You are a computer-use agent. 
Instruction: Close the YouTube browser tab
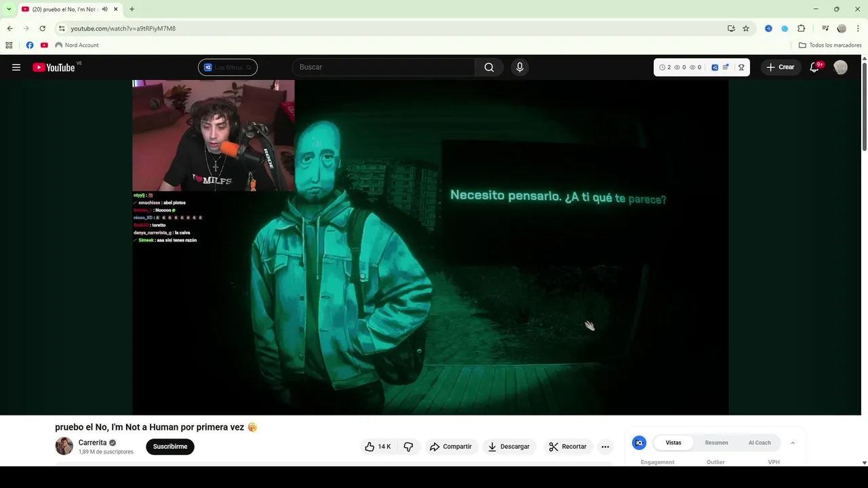[116, 9]
